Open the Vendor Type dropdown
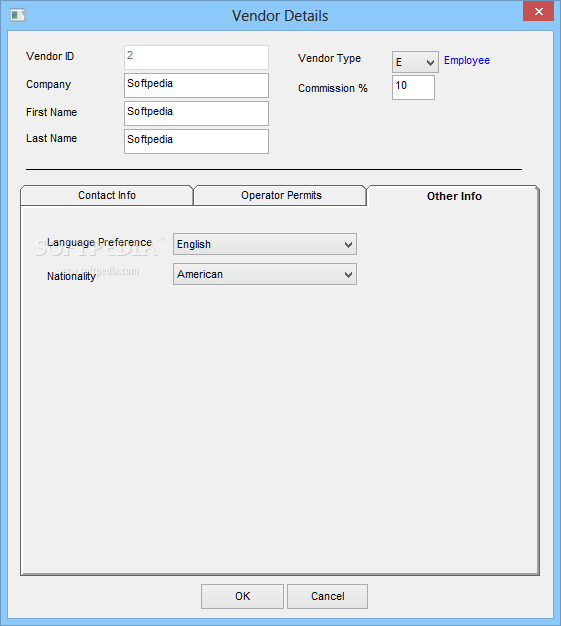561x626 pixels. (x=415, y=62)
